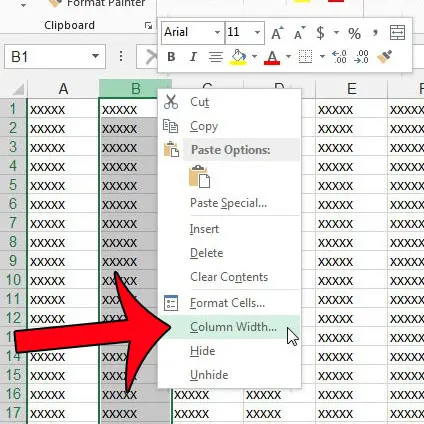This screenshot has height=424, width=424.
Task: Select row 17 header
Action: point(13,413)
